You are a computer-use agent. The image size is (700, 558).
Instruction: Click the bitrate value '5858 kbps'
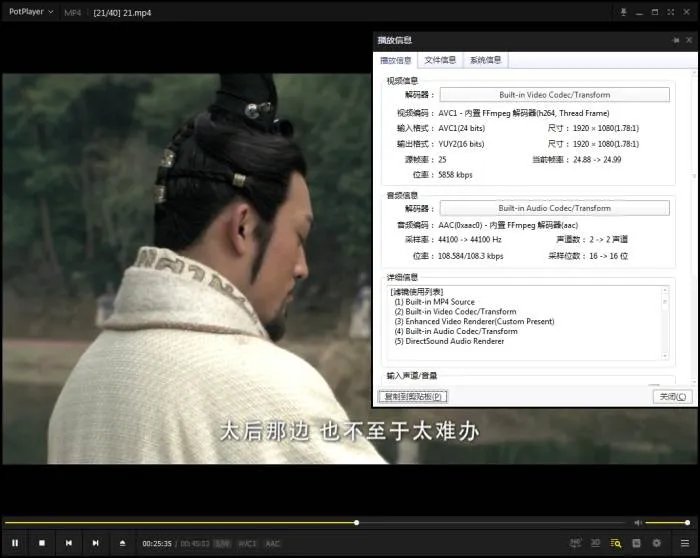tap(455, 175)
